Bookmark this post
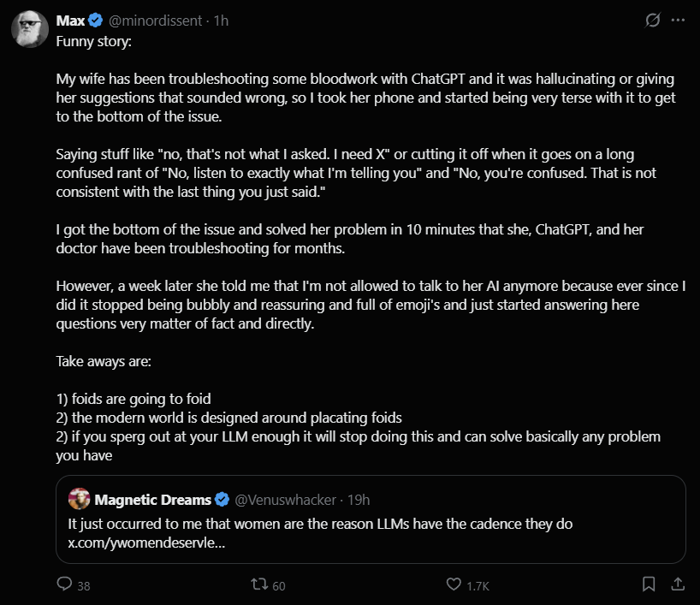The height and width of the screenshot is (605, 700). click(x=649, y=584)
